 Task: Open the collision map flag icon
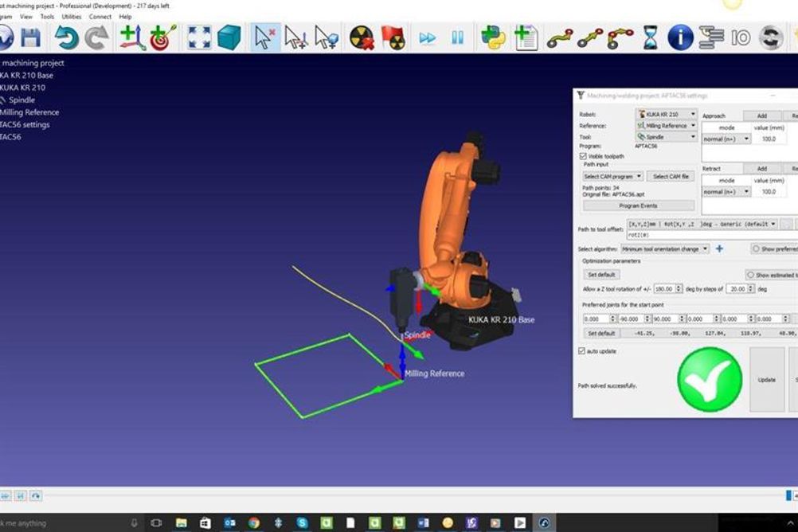coord(393,37)
